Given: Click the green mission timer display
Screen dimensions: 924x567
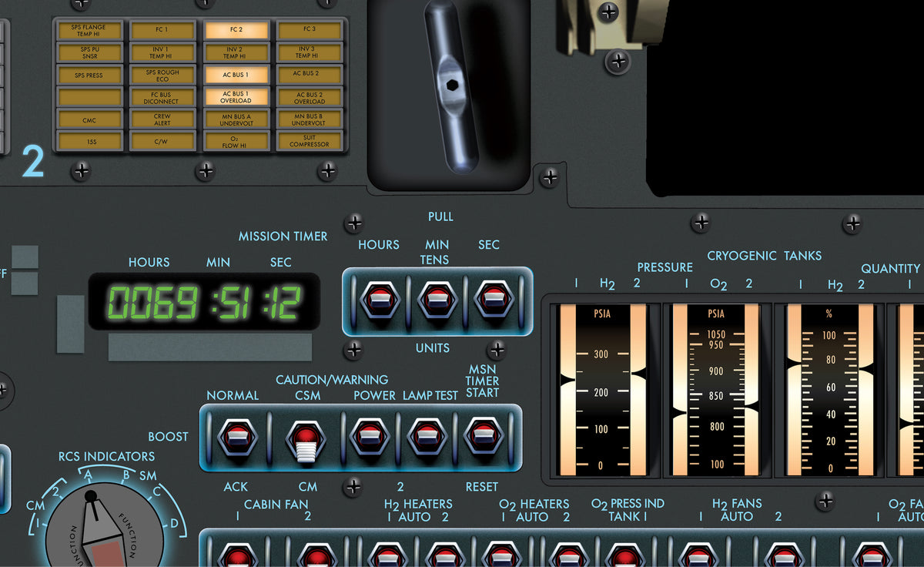Looking at the screenshot, I should tap(204, 301).
